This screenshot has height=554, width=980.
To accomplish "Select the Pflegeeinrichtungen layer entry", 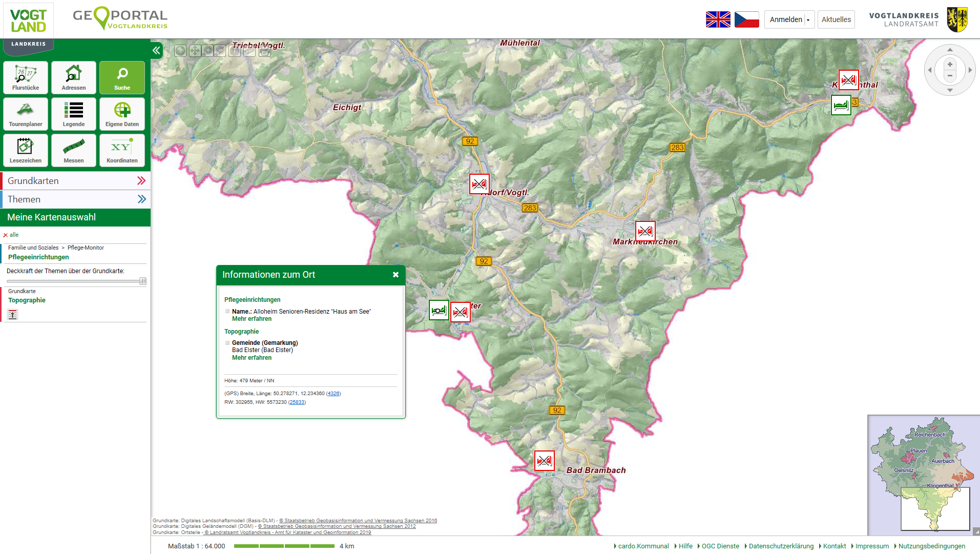I will pos(38,257).
